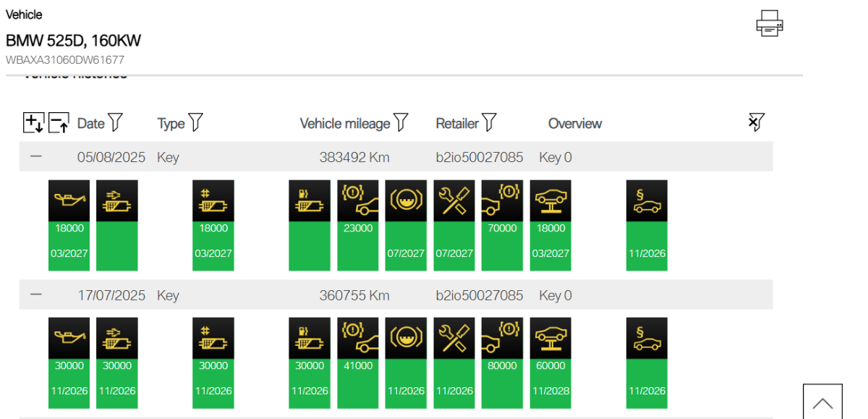Open the Retailer filter
The width and height of the screenshot is (868, 419).
tap(489, 123)
